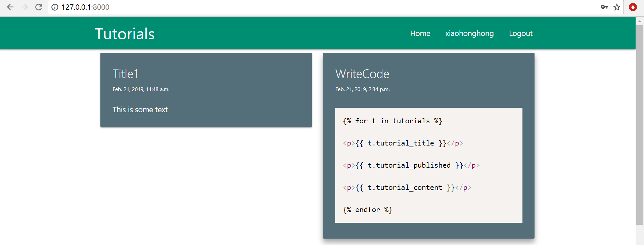
Task: Click the 'for t in tutorials' code line
Action: (x=393, y=121)
